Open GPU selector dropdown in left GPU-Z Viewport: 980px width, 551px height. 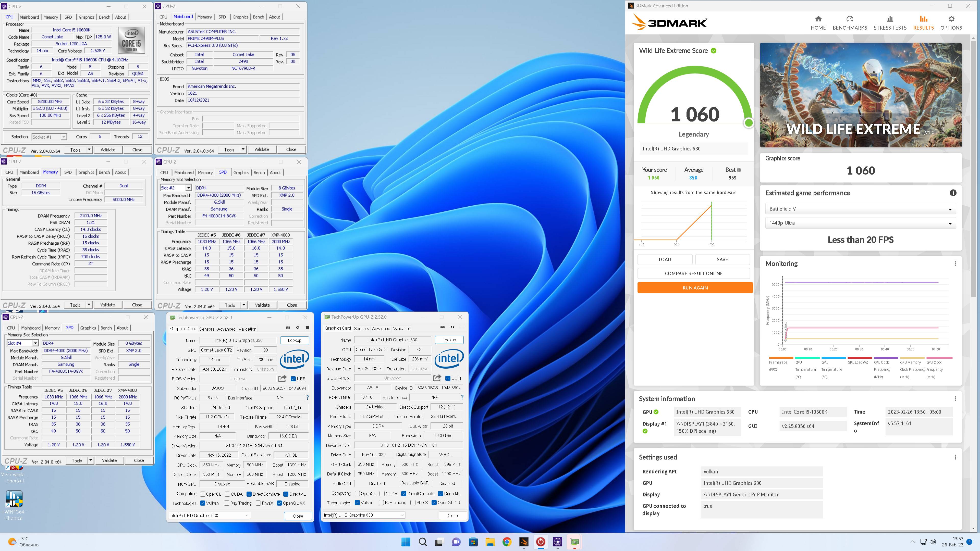(x=209, y=516)
